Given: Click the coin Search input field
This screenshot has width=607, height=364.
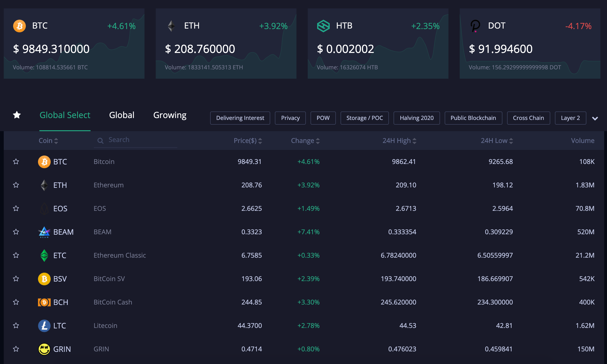Looking at the screenshot, I should [x=136, y=140].
